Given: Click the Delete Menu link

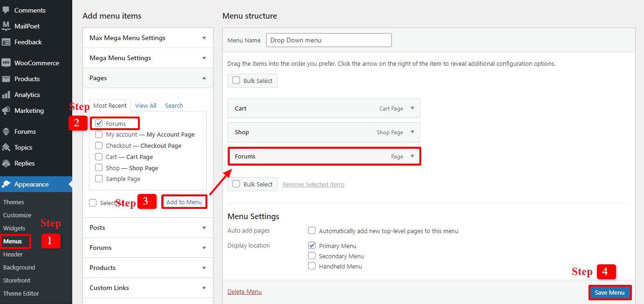Looking at the screenshot, I should (x=245, y=292).
